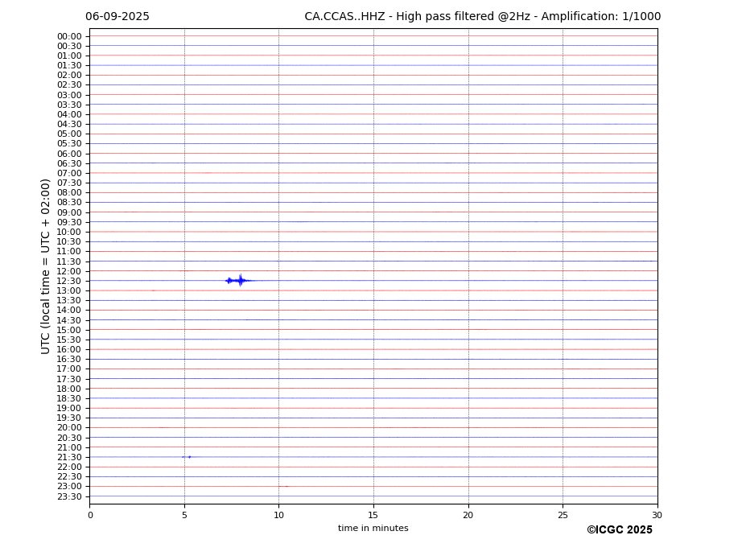This screenshot has width=746, height=560.
Task: Select the 13:00 time row label
Action: (69, 290)
